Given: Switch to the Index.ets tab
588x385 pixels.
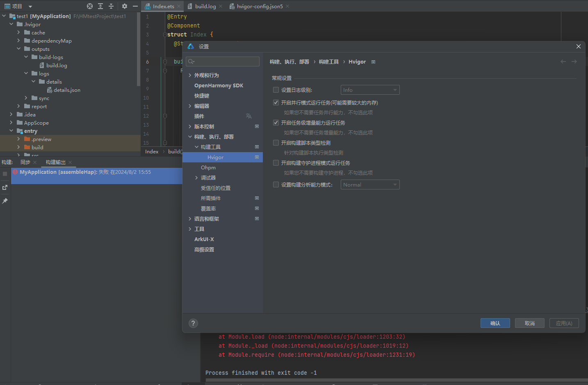Looking at the screenshot, I should point(163,6).
